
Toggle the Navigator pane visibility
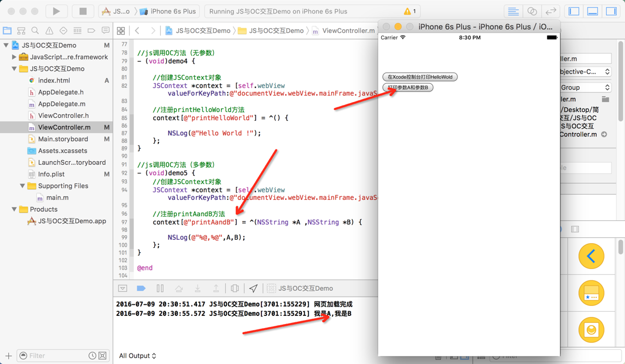click(x=574, y=11)
